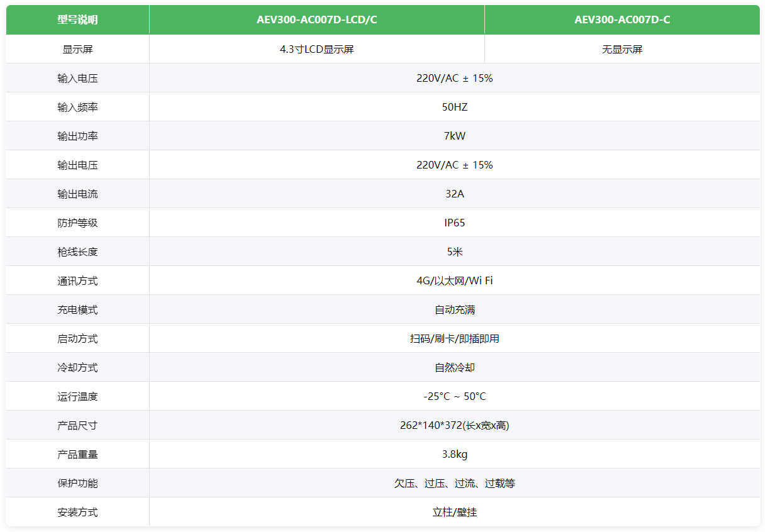Click the -25°C ~ 50°C temperature value

[454, 397]
